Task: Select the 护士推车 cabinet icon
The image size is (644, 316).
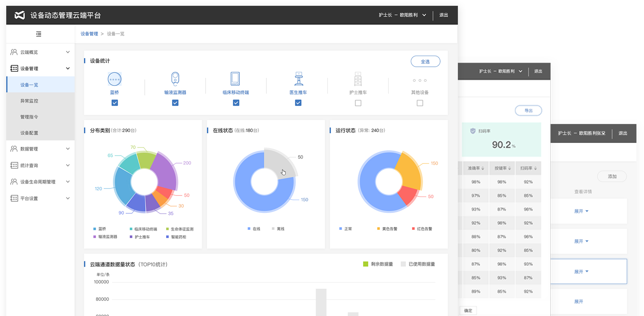Action: pyautogui.click(x=358, y=79)
